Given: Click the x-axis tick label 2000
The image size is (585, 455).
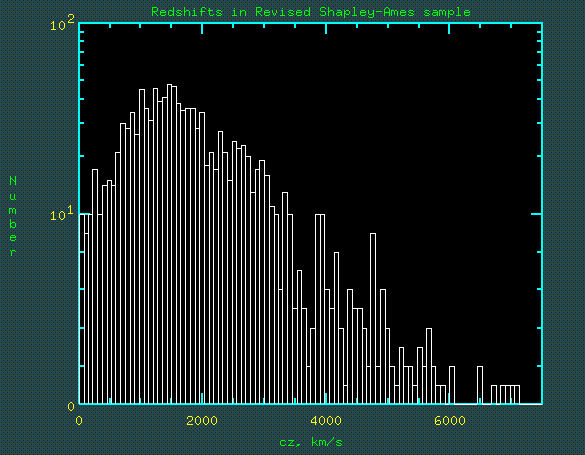Looking at the screenshot, I should coord(202,421).
